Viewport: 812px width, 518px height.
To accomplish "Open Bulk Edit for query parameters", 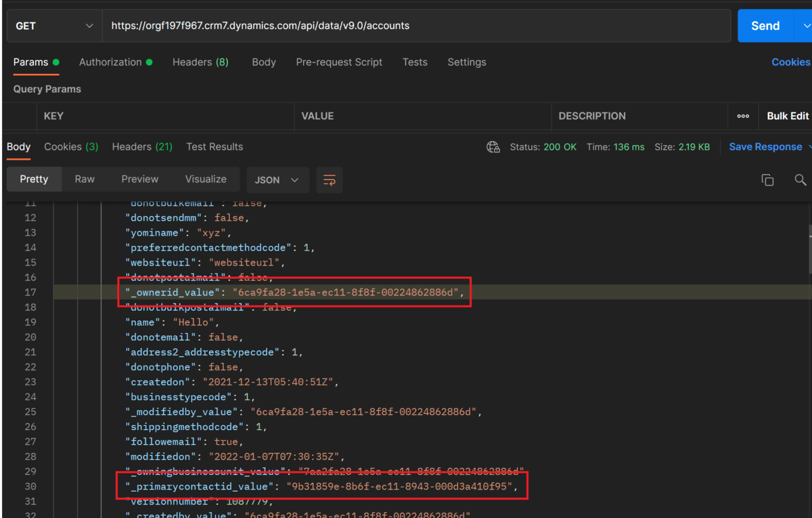I will coord(787,116).
